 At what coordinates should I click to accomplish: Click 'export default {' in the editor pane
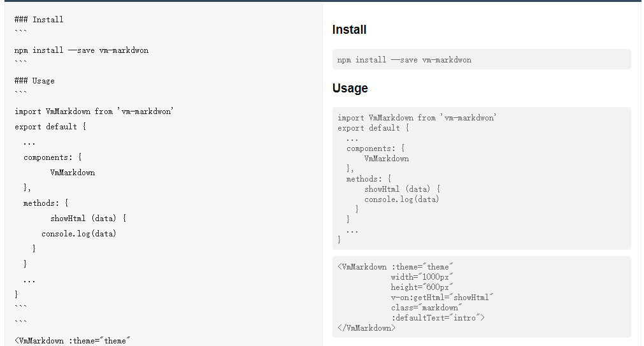point(50,127)
